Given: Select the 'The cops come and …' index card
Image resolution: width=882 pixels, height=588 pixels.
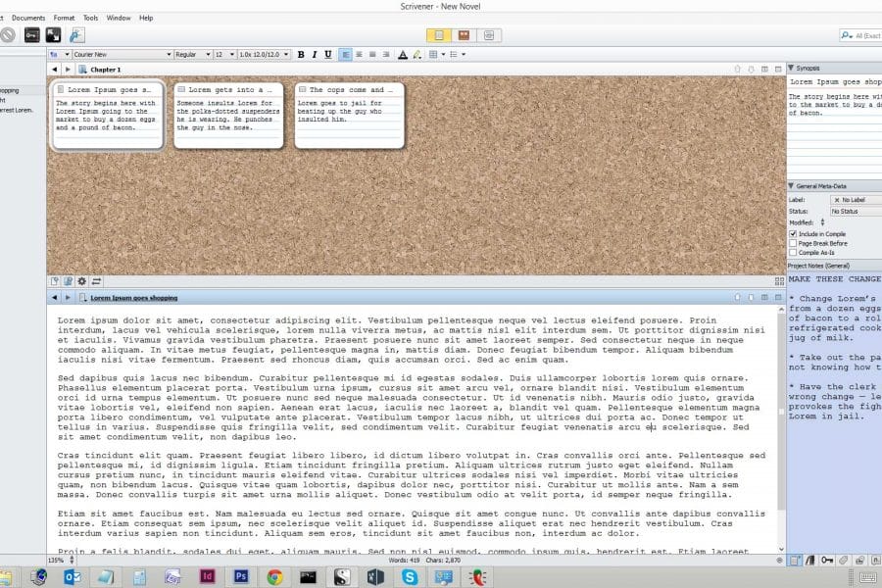Looking at the screenshot, I should click(x=349, y=116).
